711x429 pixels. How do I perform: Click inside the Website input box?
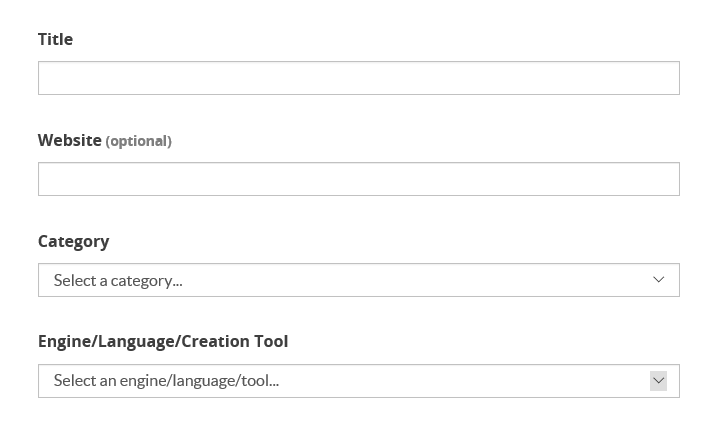pos(359,179)
